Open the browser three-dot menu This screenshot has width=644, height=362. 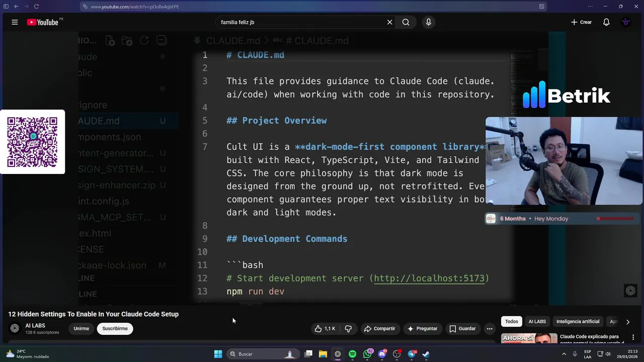(x=591, y=7)
